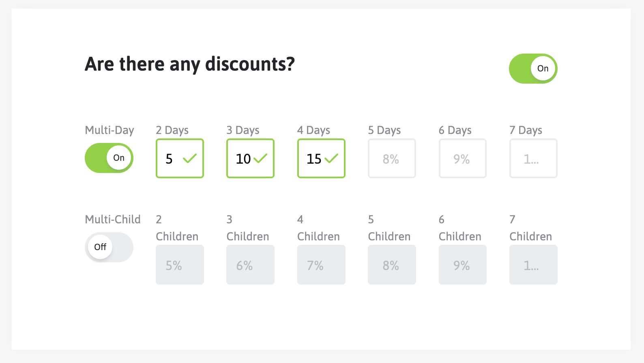Click the 6 Days discount field
This screenshot has height=363, width=644.
click(x=462, y=159)
